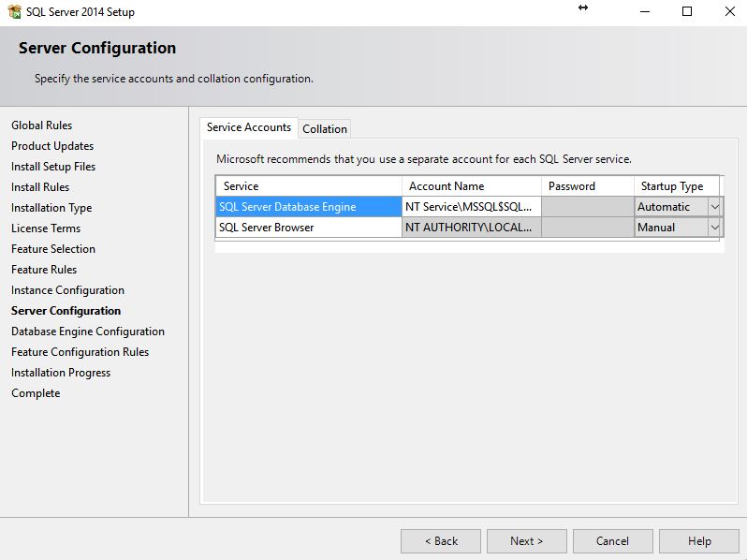Click the NT Service\MSSQL$SQL account name cell

472,207
